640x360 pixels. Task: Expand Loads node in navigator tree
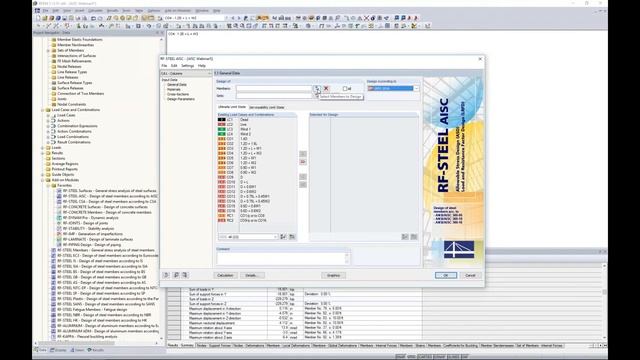pos(43,148)
